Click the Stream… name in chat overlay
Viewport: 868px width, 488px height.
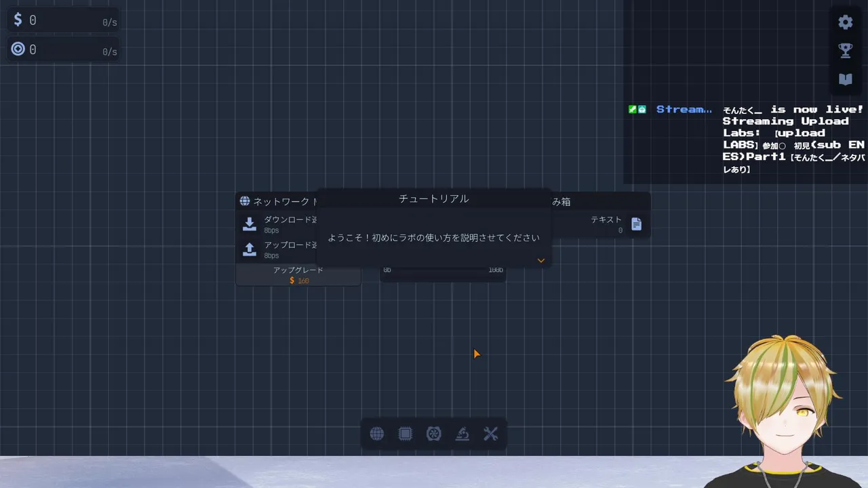click(x=684, y=109)
